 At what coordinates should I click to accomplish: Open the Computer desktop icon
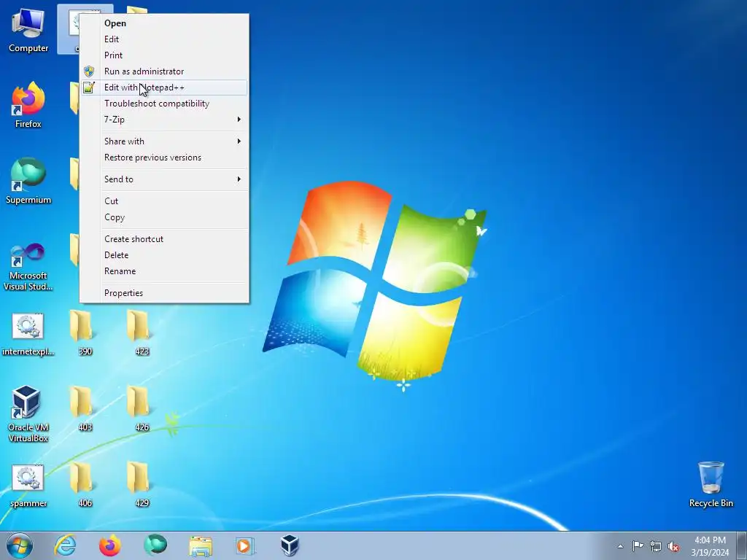(x=28, y=29)
